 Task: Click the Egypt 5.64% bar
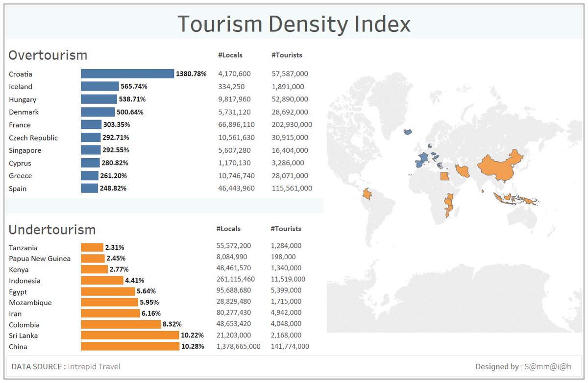tap(108, 291)
